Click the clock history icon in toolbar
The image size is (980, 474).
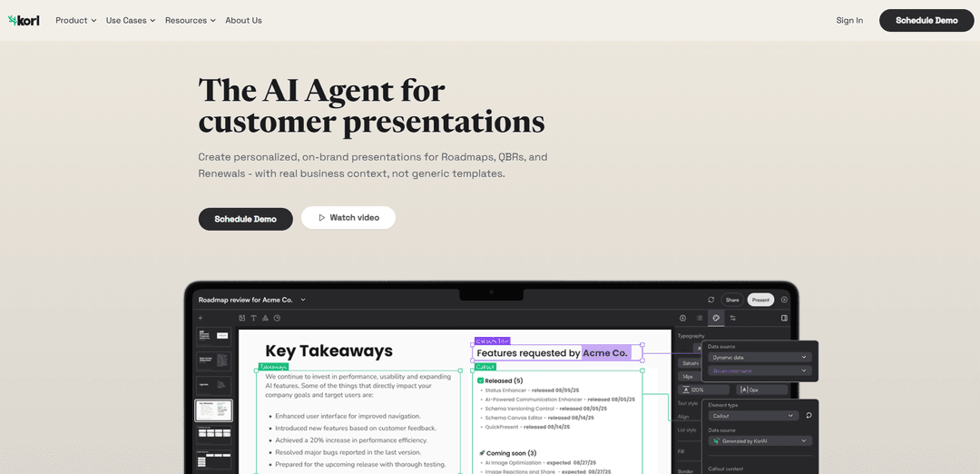[277, 318]
